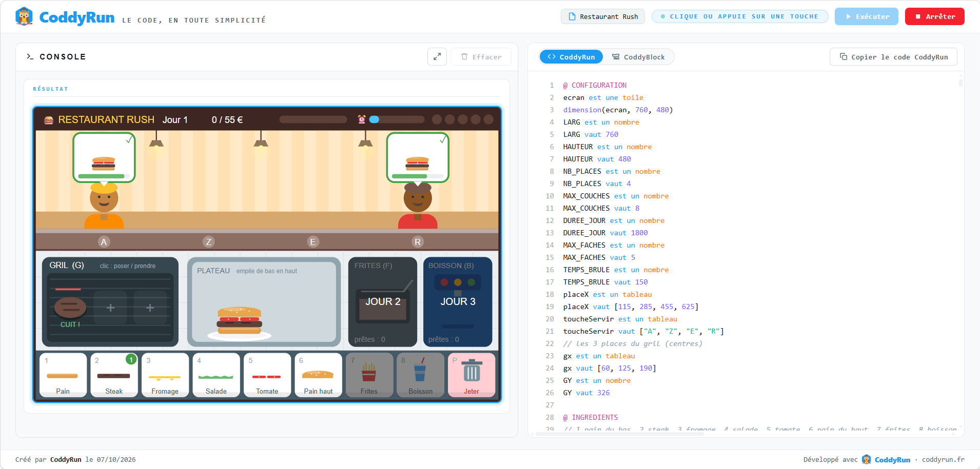Click the Jeter trash bin
The width and height of the screenshot is (980, 469).
(472, 375)
